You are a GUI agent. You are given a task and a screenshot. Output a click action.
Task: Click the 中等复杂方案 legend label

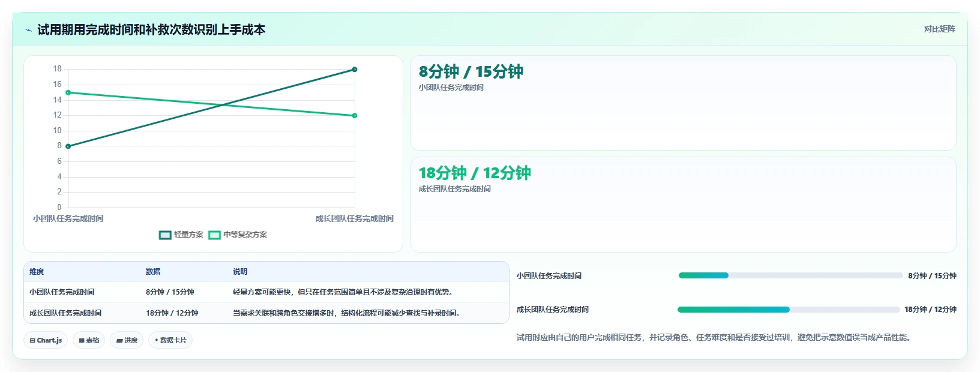click(245, 235)
